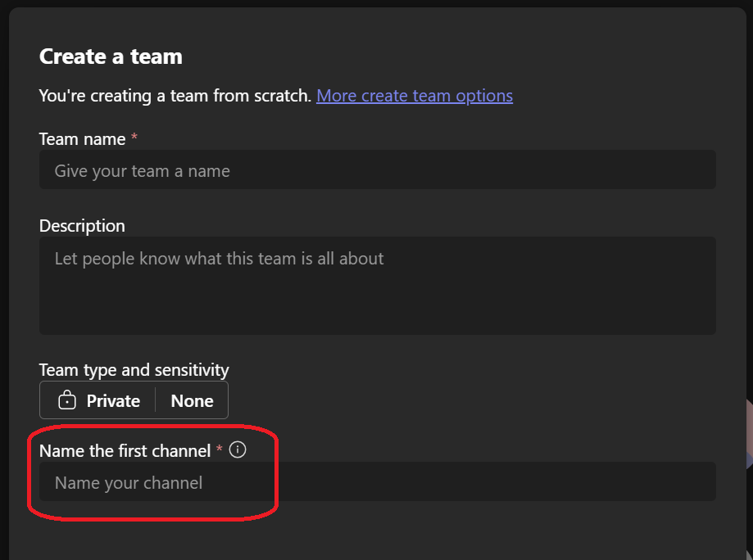The width and height of the screenshot is (753, 560).
Task: Click the Name the first channel label
Action: [125, 450]
